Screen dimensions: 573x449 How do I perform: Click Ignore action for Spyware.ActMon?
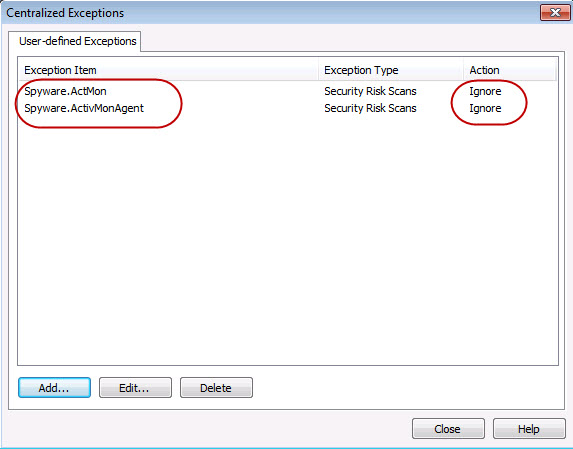click(x=485, y=91)
